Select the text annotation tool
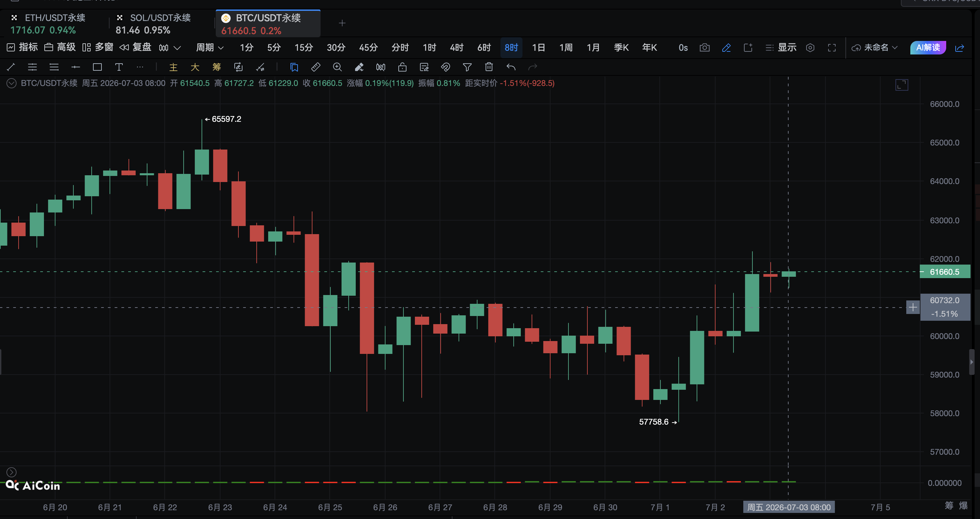 point(119,67)
